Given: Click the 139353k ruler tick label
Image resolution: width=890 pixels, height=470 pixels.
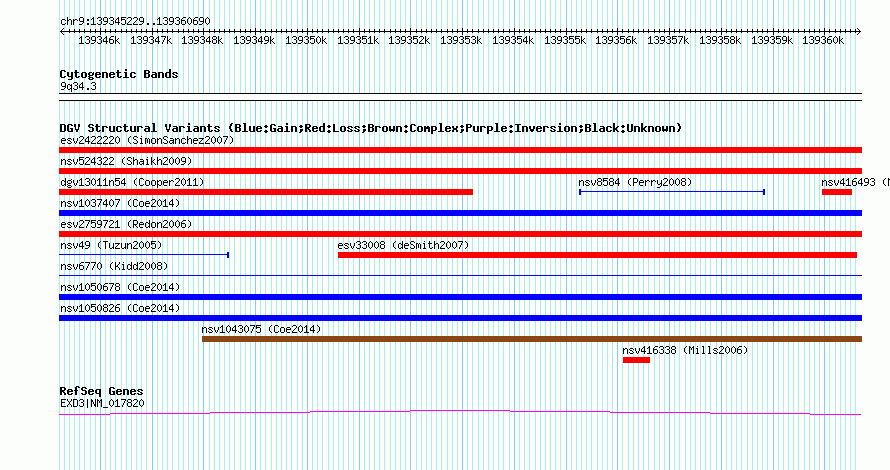Looking at the screenshot, I should pos(461,41).
